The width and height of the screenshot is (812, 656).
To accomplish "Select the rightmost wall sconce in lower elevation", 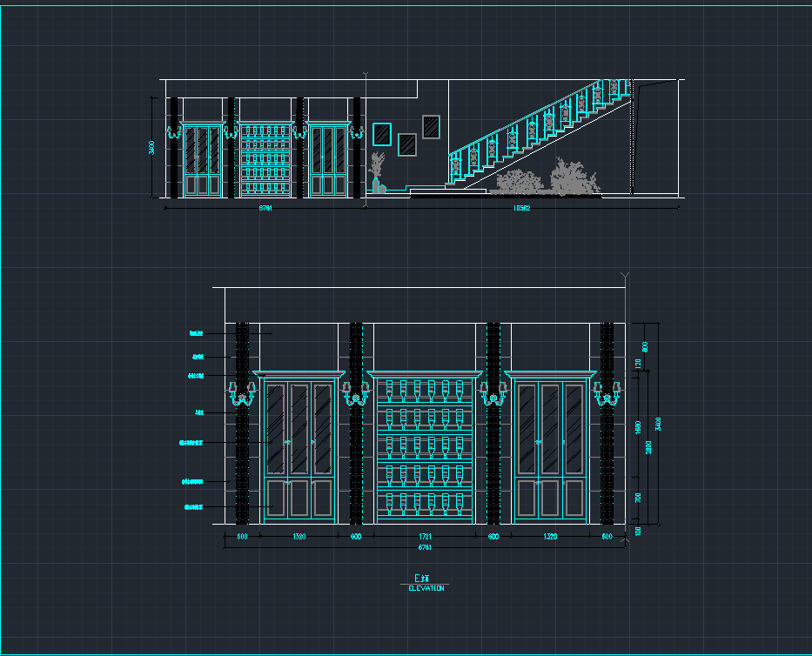I will click(607, 393).
